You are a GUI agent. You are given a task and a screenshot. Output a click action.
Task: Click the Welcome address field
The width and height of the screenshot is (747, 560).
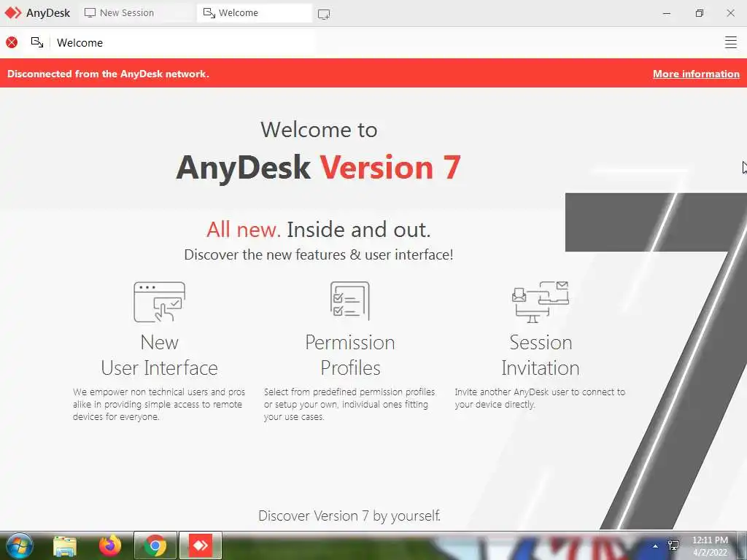click(x=183, y=42)
